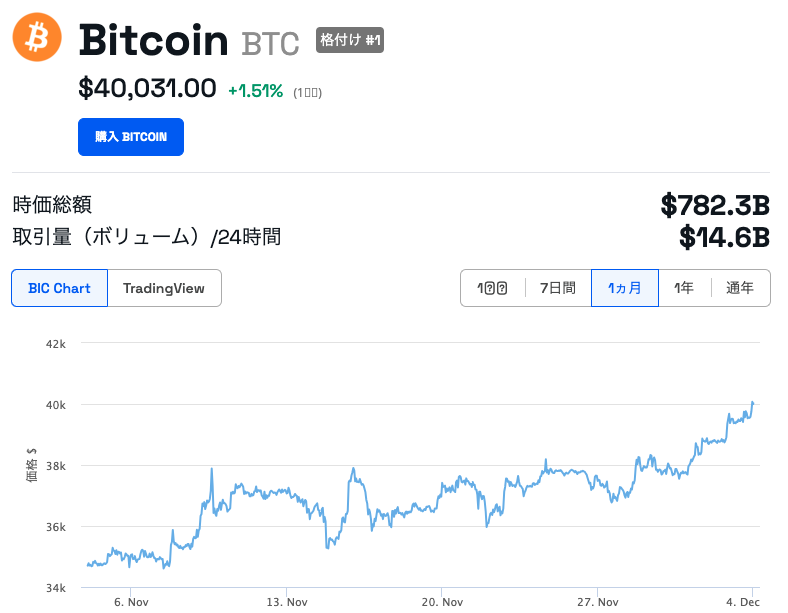The width and height of the screenshot is (788, 613).
Task: Click the 格付け #1 rank badge
Action: click(350, 40)
